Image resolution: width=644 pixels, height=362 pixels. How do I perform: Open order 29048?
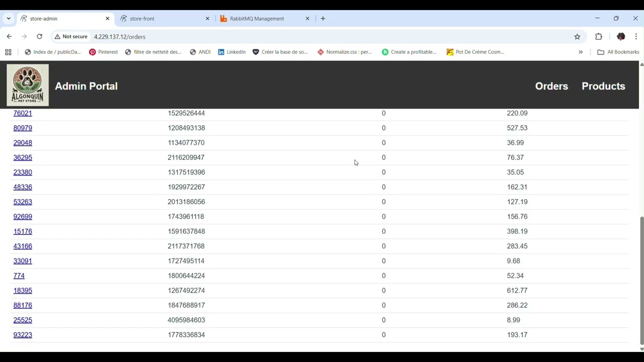click(x=23, y=143)
